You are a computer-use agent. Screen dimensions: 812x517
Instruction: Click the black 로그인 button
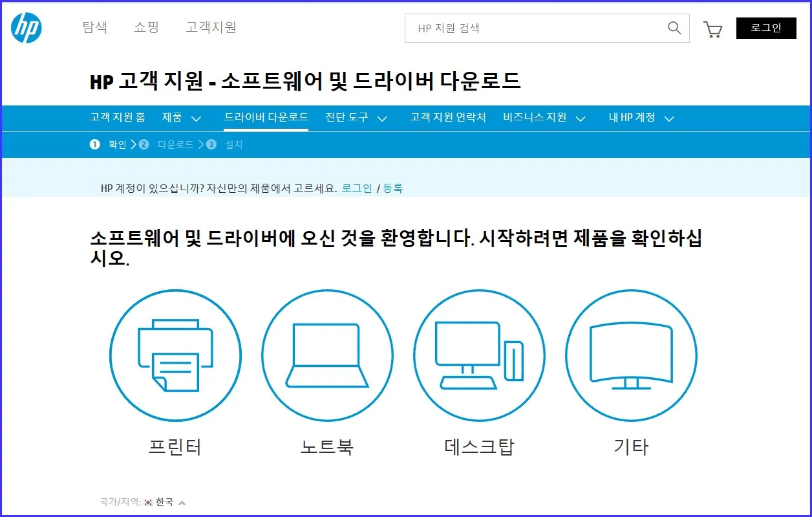coord(766,28)
